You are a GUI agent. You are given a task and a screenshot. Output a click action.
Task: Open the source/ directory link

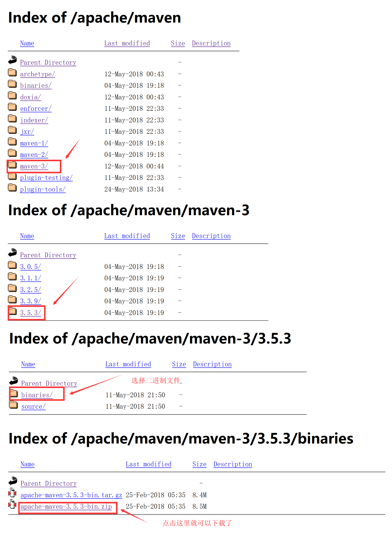[x=33, y=407]
